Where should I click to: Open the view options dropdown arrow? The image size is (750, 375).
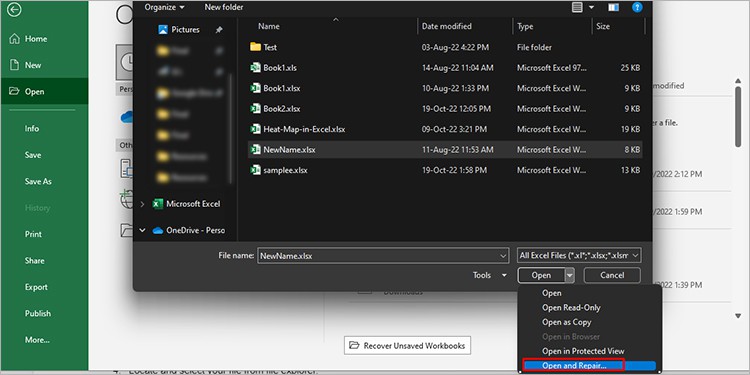point(591,7)
